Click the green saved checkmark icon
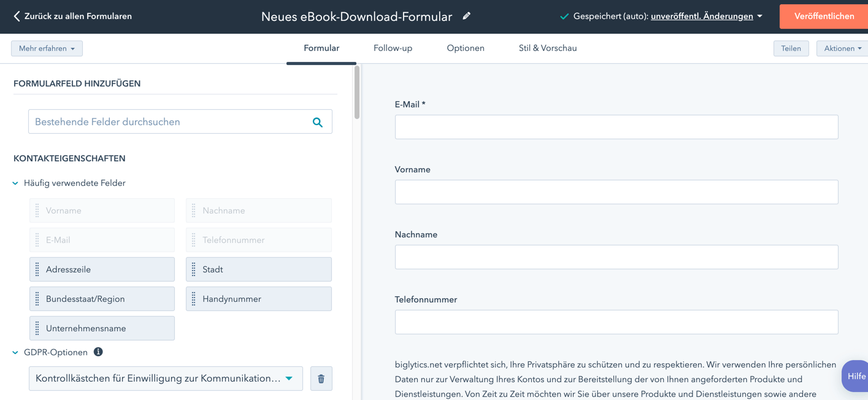This screenshot has width=868, height=400. [564, 17]
